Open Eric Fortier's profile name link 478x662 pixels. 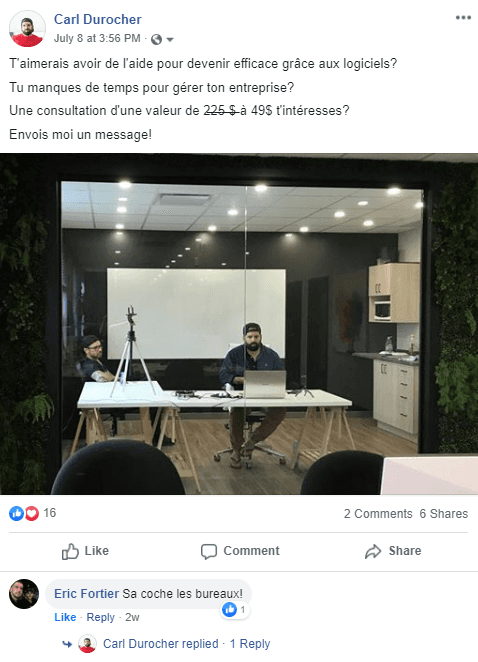(87, 594)
